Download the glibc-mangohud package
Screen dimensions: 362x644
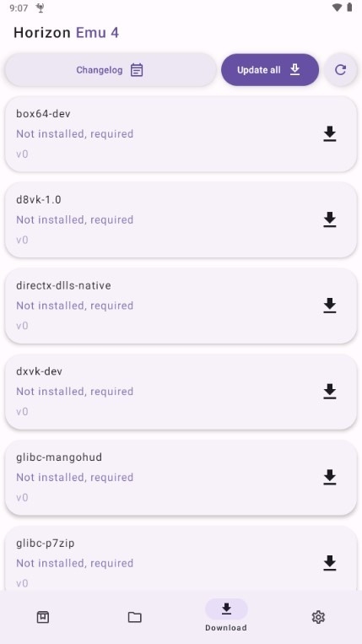click(330, 477)
